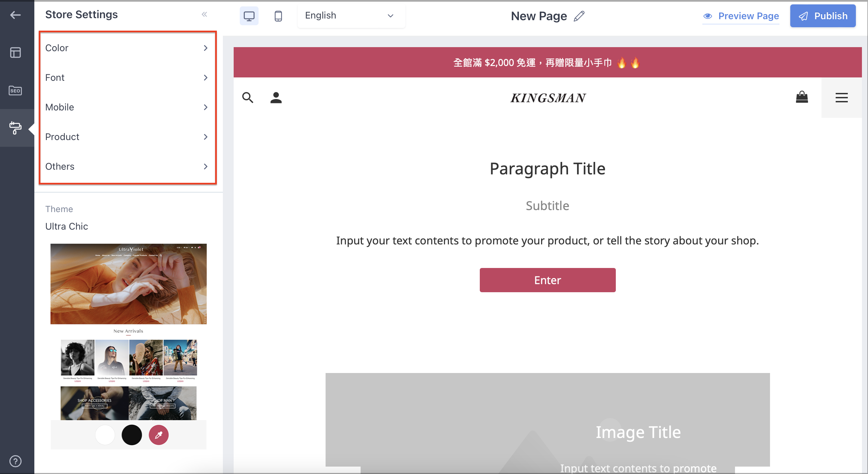This screenshot has width=868, height=474.
Task: Open the hamburger navigation menu
Action: (x=841, y=98)
